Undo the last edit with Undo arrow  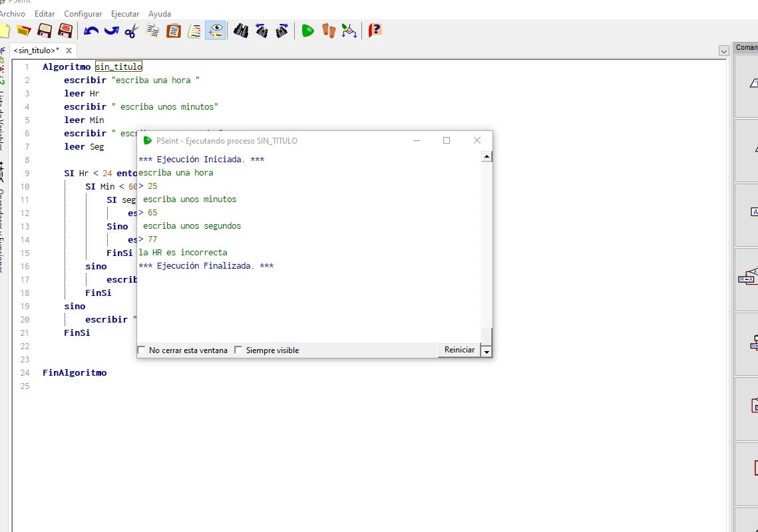(x=91, y=31)
